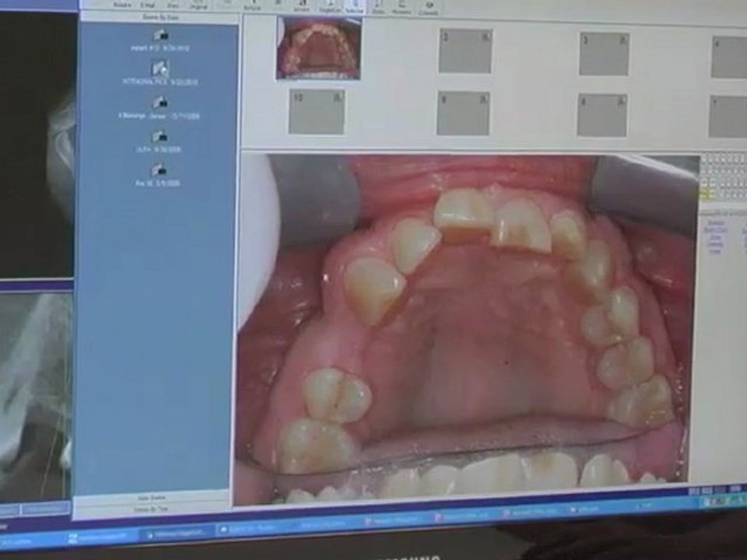Image resolution: width=747 pixels, height=560 pixels.
Task: Click the large intraoral palate photo
Action: pyautogui.click(x=467, y=328)
